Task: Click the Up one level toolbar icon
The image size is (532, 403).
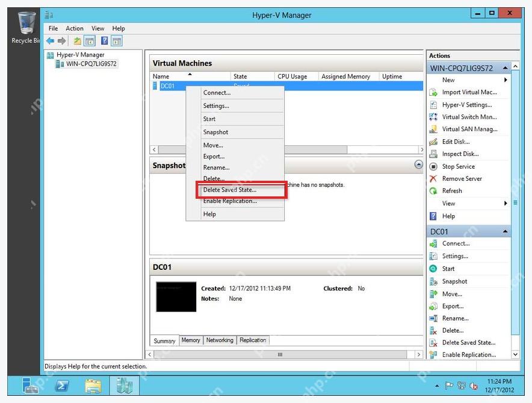Action: pyautogui.click(x=78, y=41)
